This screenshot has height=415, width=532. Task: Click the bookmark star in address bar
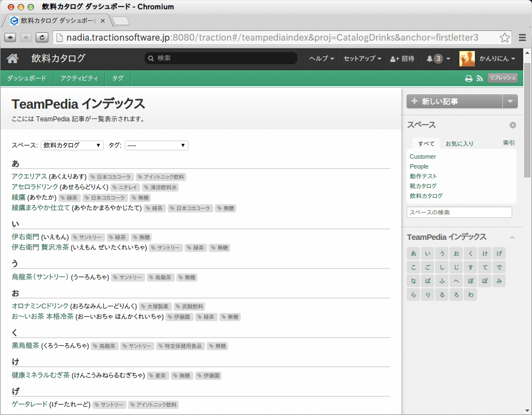505,37
